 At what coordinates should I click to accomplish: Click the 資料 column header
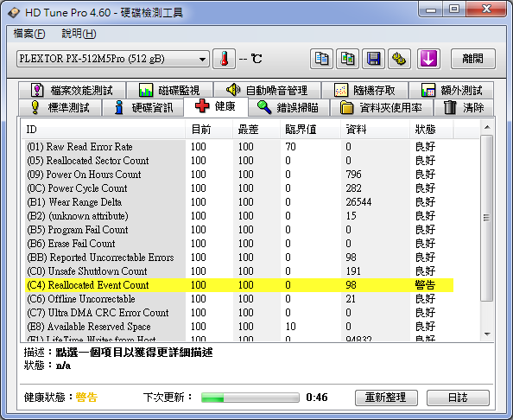pos(376,130)
